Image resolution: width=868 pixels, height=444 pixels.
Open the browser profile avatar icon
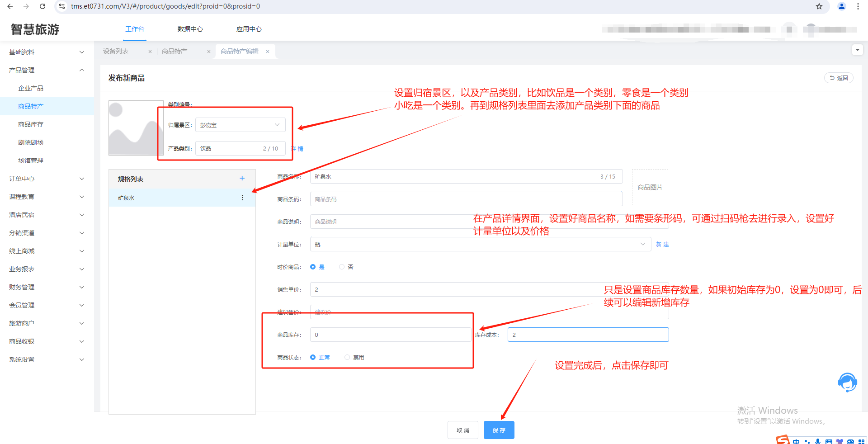[x=841, y=6]
